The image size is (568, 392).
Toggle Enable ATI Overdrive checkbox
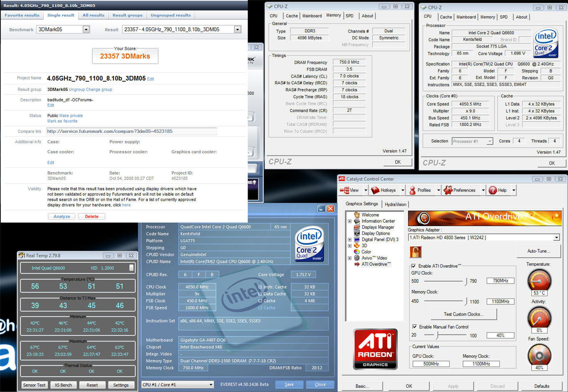[x=413, y=266]
